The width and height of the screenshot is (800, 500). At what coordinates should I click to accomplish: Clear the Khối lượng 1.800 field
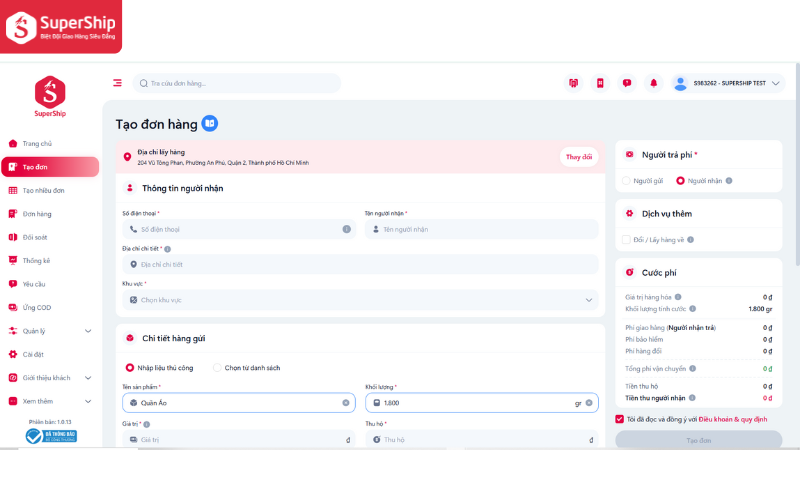pyautogui.click(x=589, y=403)
